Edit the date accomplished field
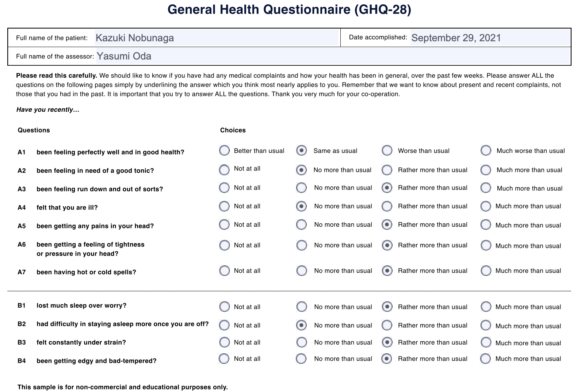Image resolution: width=577 pixels, height=392 pixels. pyautogui.click(x=489, y=38)
